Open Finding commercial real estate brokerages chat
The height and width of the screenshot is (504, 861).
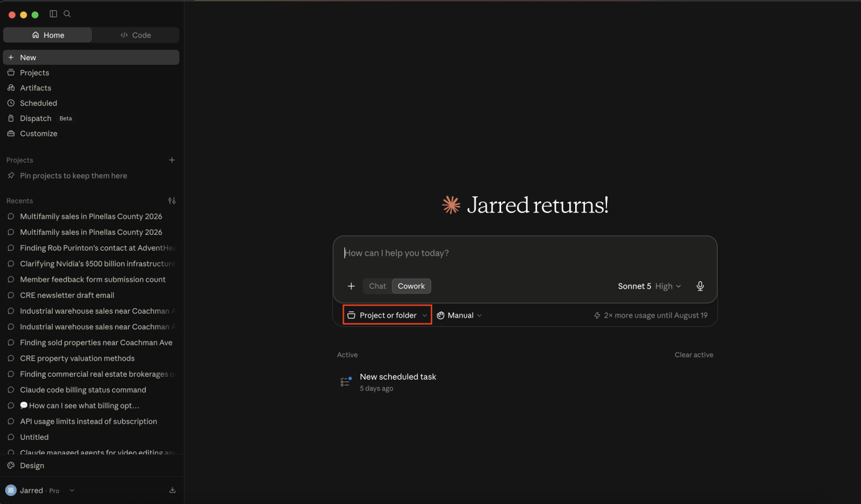click(91, 374)
